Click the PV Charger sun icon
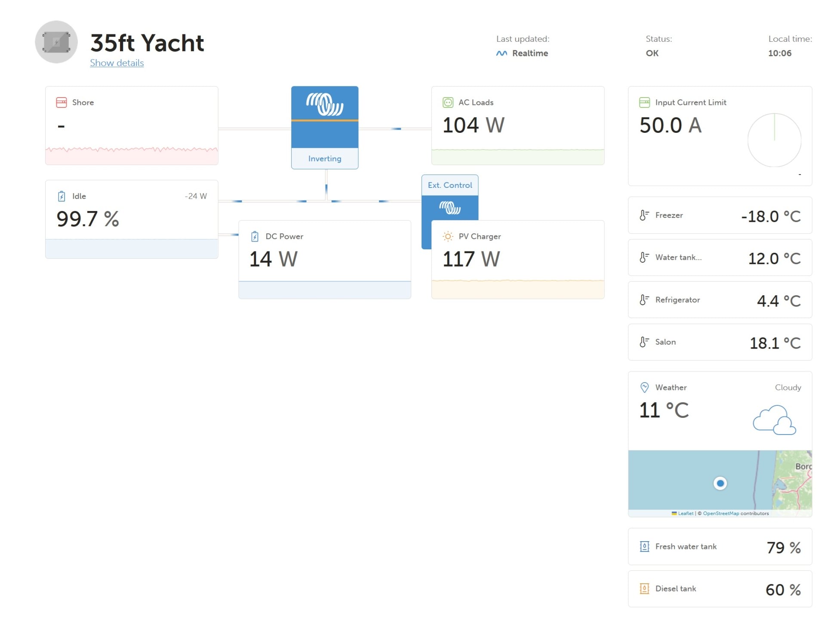This screenshot has height=619, width=840. [448, 236]
